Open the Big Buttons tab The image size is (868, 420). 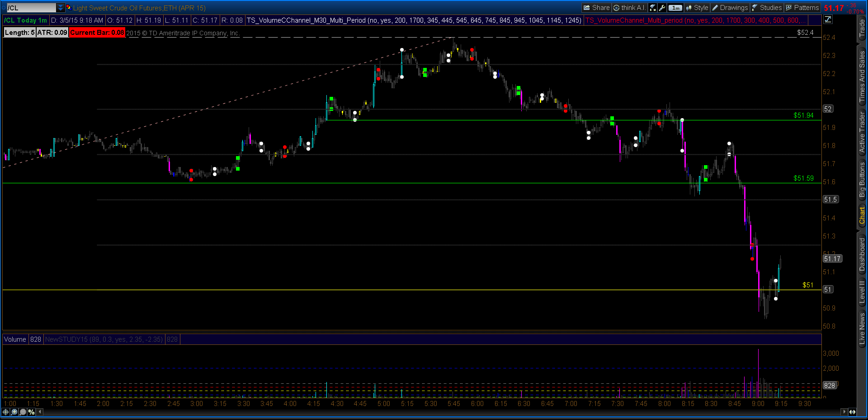coord(862,180)
